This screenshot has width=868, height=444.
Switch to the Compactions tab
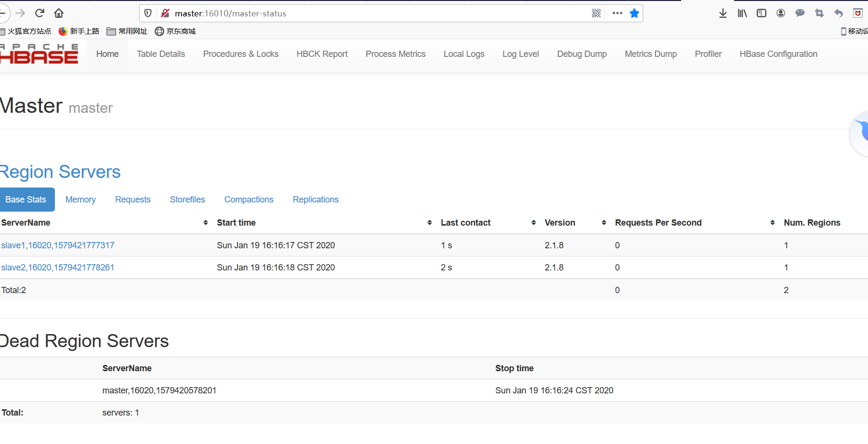pos(249,200)
